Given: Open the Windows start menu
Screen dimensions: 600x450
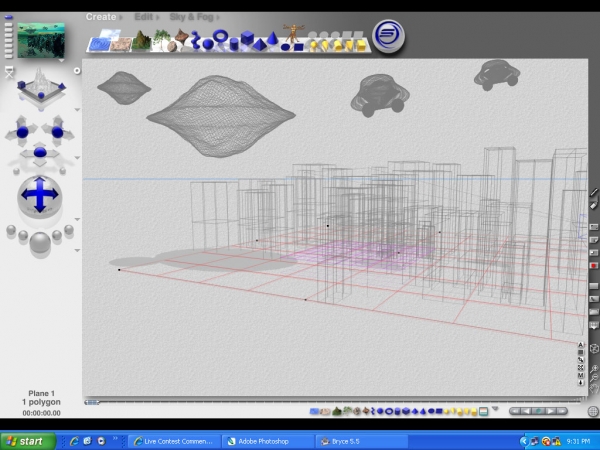Looking at the screenshot, I should coord(28,441).
